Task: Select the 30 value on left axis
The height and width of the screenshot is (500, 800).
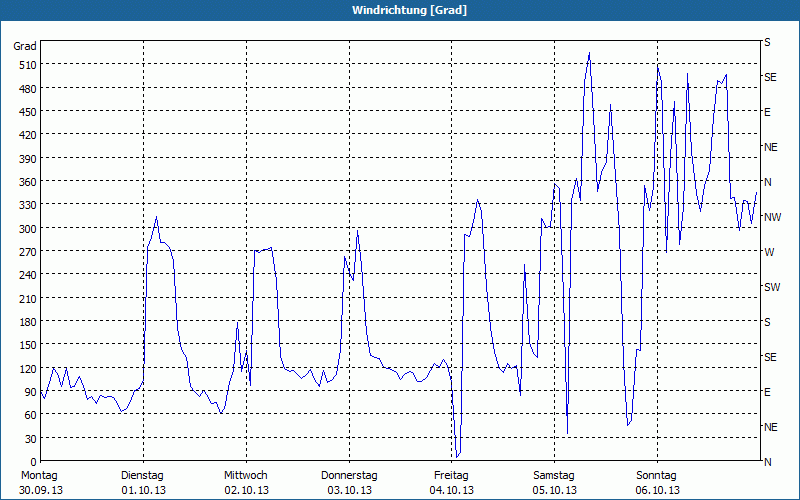Action: (x=31, y=439)
